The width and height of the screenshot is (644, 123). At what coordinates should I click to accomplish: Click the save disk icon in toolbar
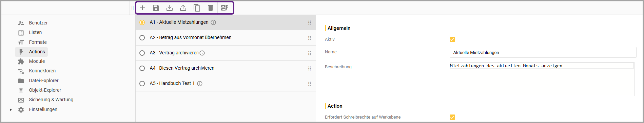tap(156, 8)
